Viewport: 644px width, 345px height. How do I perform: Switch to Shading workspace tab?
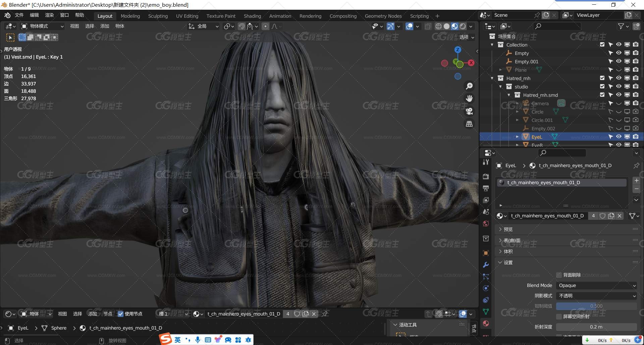[x=252, y=16]
